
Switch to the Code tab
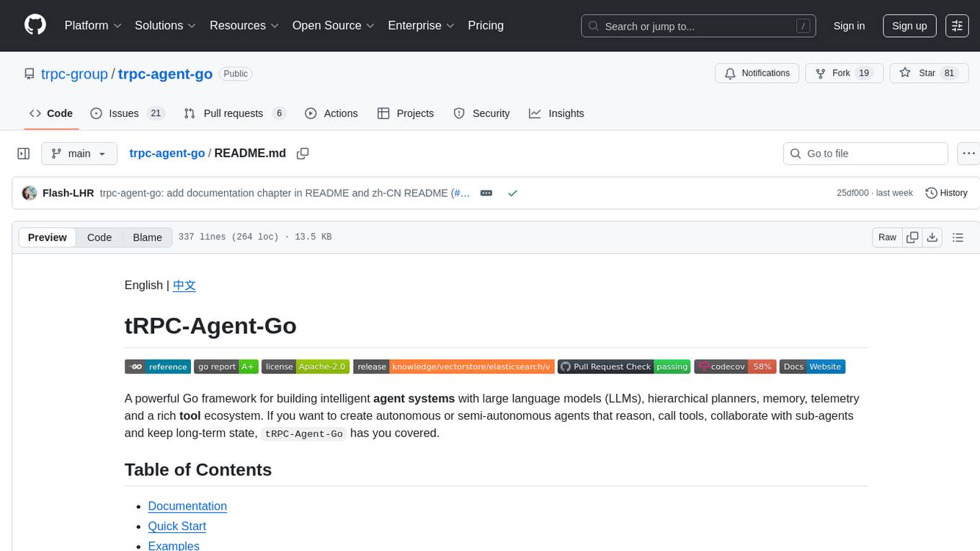(51, 113)
